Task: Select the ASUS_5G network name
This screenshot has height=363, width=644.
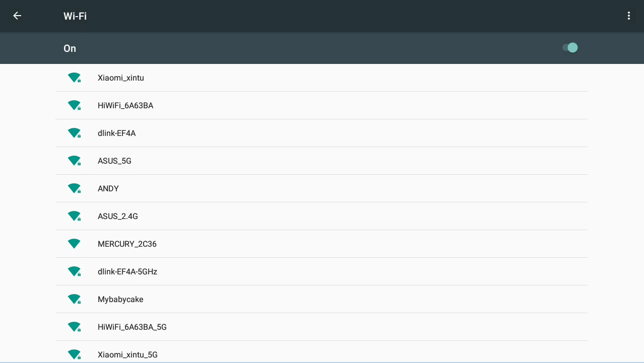Action: (x=114, y=161)
